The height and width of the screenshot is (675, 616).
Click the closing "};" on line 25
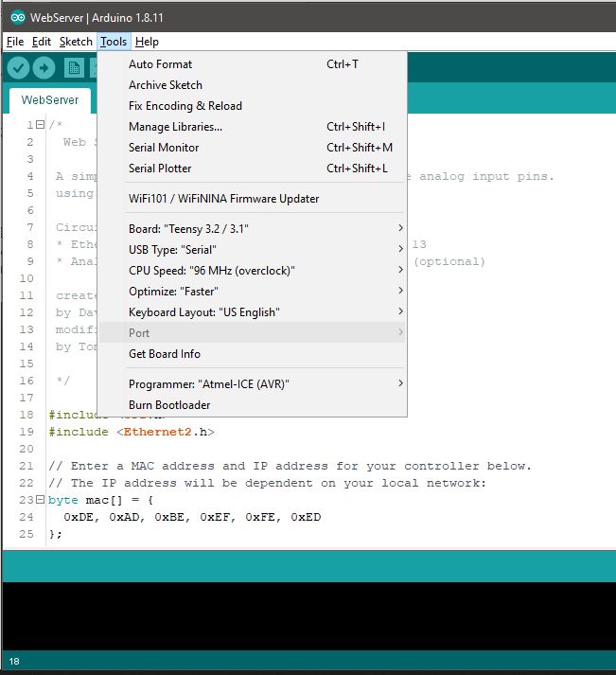[56, 534]
